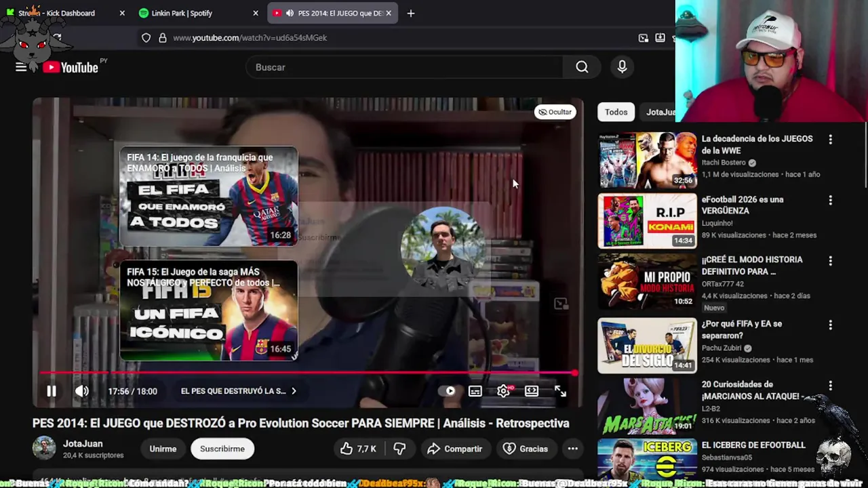868x488 pixels.
Task: Click channel name Luquinho!
Action: pyautogui.click(x=717, y=223)
